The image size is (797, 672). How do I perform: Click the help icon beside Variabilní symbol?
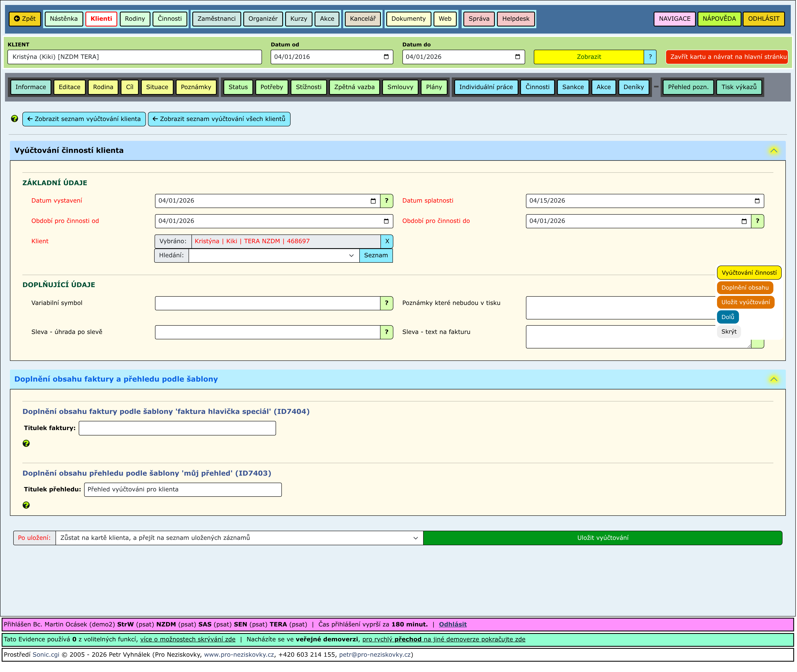click(386, 303)
